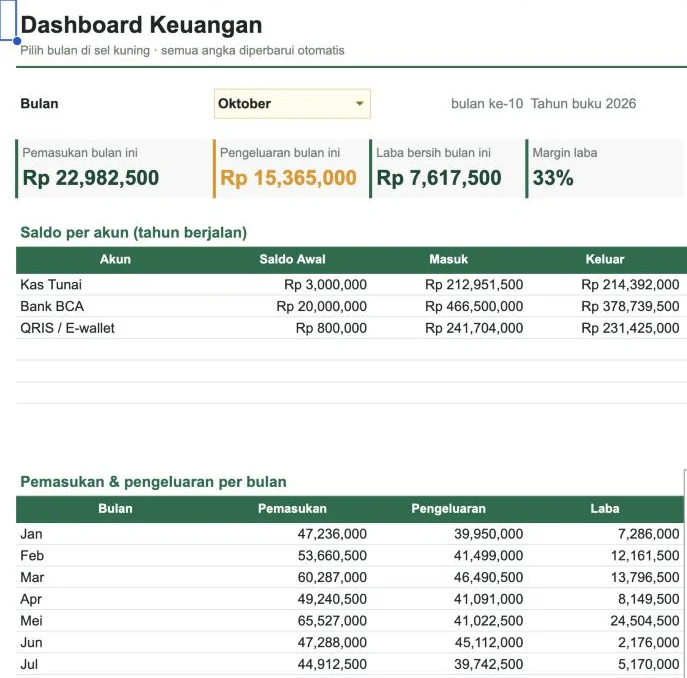Screen dimensions: 687x678
Task: Select Margin laba value 33%
Action: [x=553, y=178]
